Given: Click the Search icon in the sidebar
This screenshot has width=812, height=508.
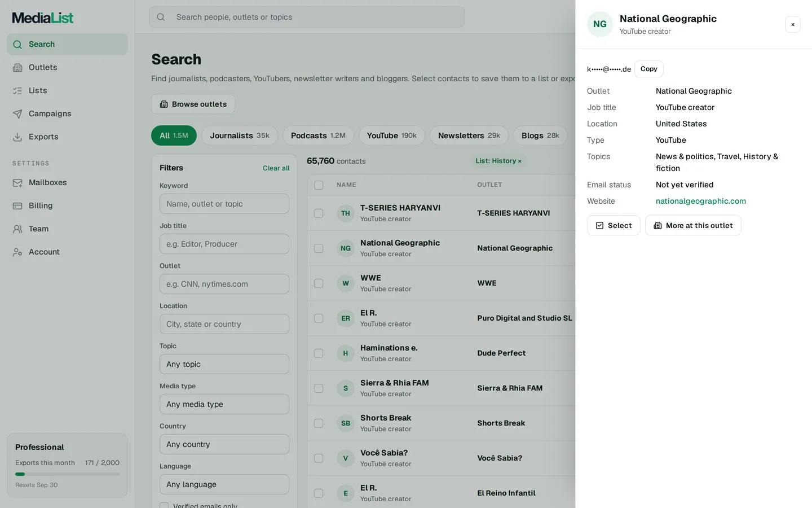Looking at the screenshot, I should pyautogui.click(x=17, y=44).
